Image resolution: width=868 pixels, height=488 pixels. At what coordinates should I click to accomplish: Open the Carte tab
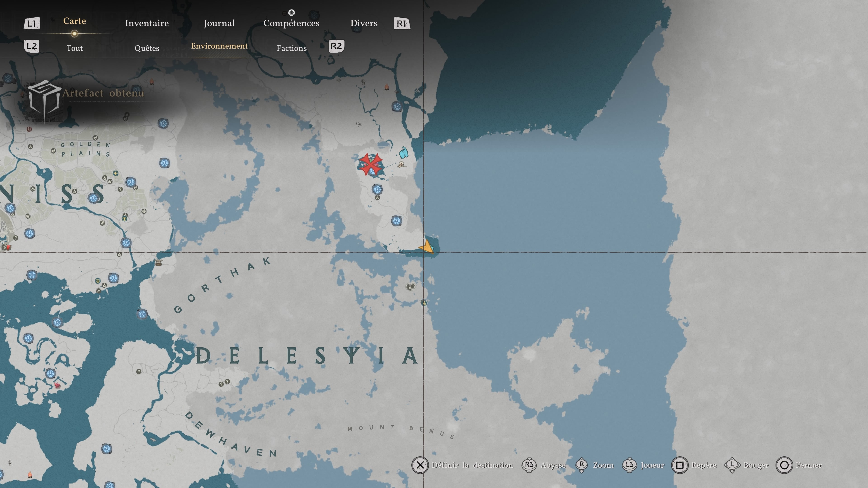[74, 21]
